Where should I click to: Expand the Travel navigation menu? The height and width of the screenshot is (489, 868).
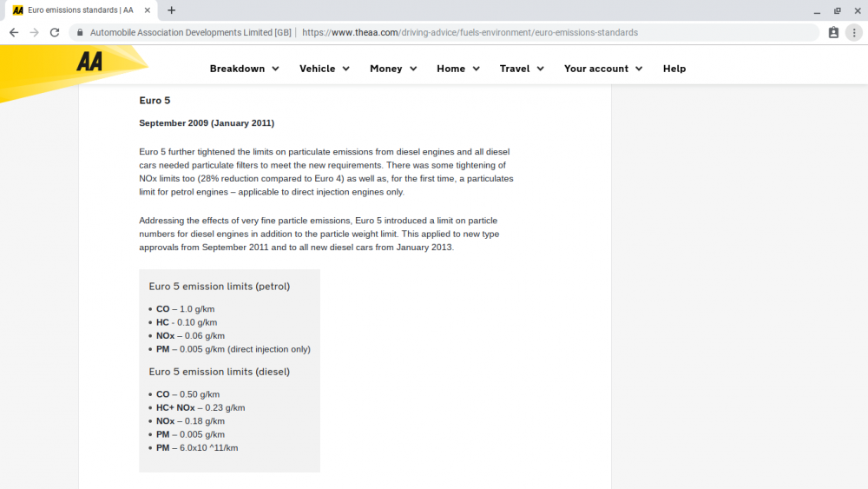click(x=522, y=69)
